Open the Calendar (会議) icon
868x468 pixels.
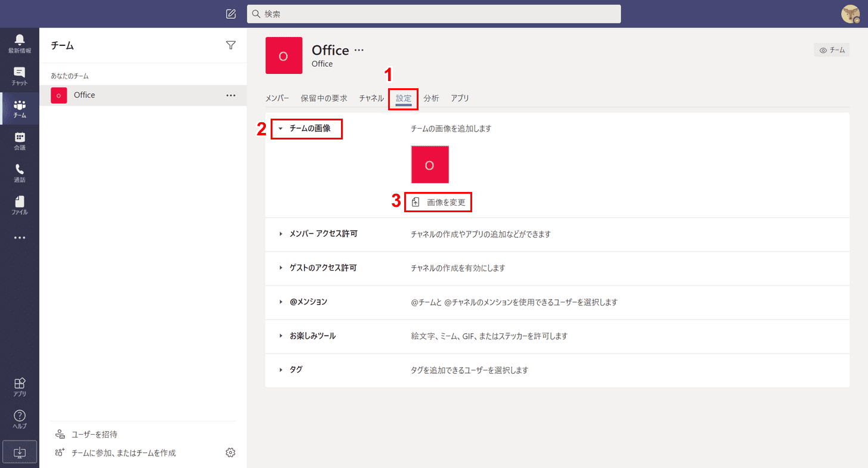click(x=20, y=140)
